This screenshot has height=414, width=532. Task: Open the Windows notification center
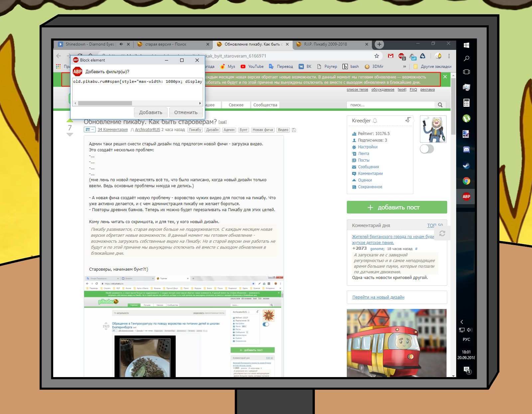point(467,370)
